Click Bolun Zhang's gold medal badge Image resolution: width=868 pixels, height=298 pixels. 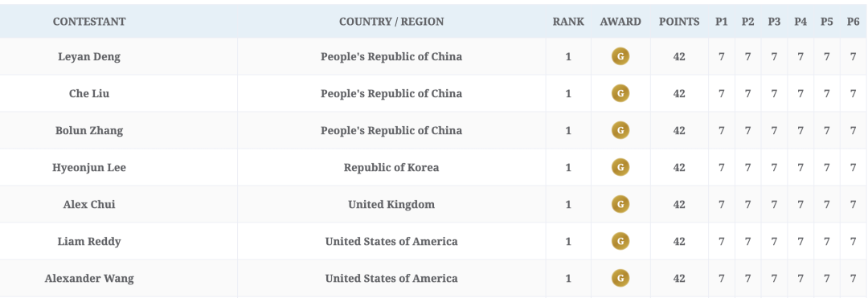[620, 130]
